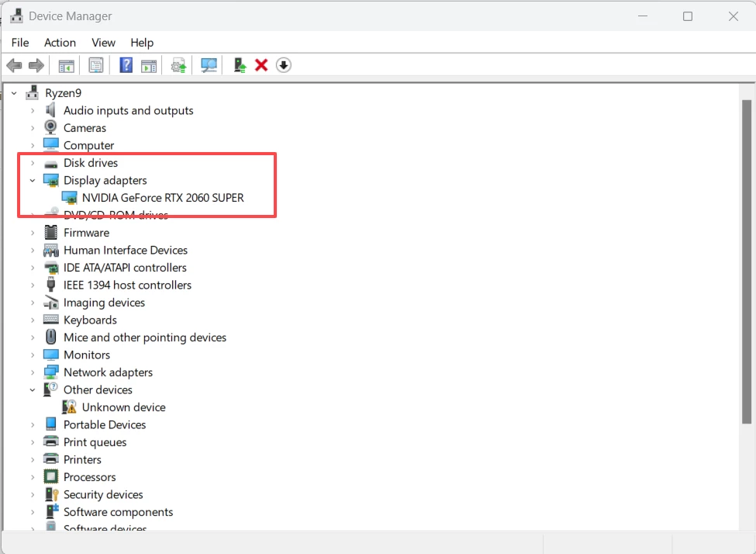Viewport: 756px width, 554px height.
Task: Toggle the console tree pane icon
Action: point(66,66)
